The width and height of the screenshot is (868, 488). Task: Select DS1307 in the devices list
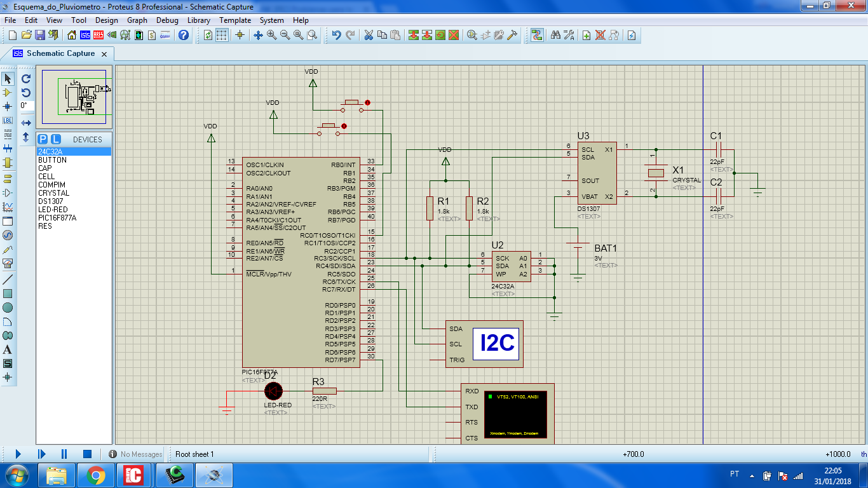point(74,201)
